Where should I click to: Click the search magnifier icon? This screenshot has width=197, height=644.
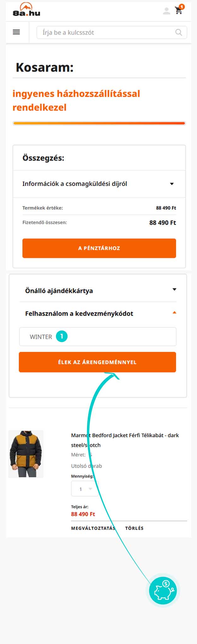(x=179, y=32)
